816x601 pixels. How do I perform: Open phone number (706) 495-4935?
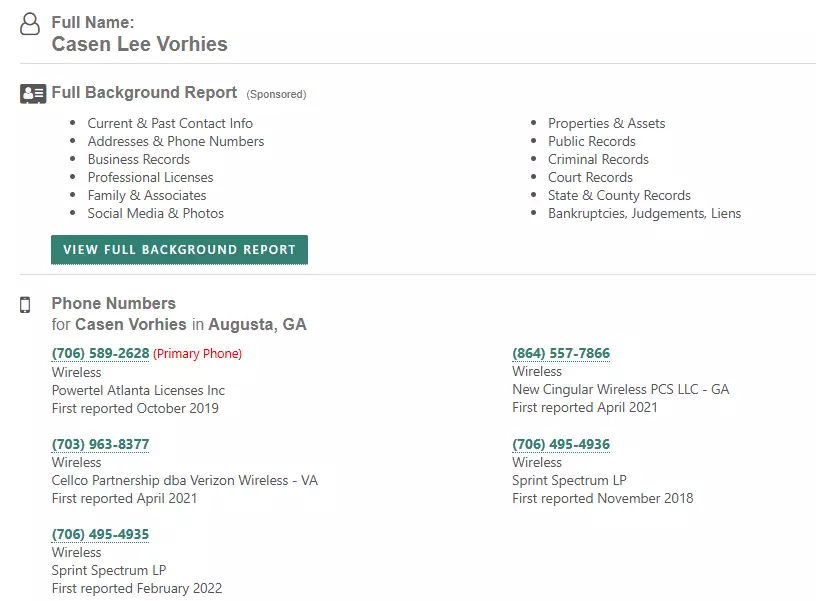pos(100,534)
